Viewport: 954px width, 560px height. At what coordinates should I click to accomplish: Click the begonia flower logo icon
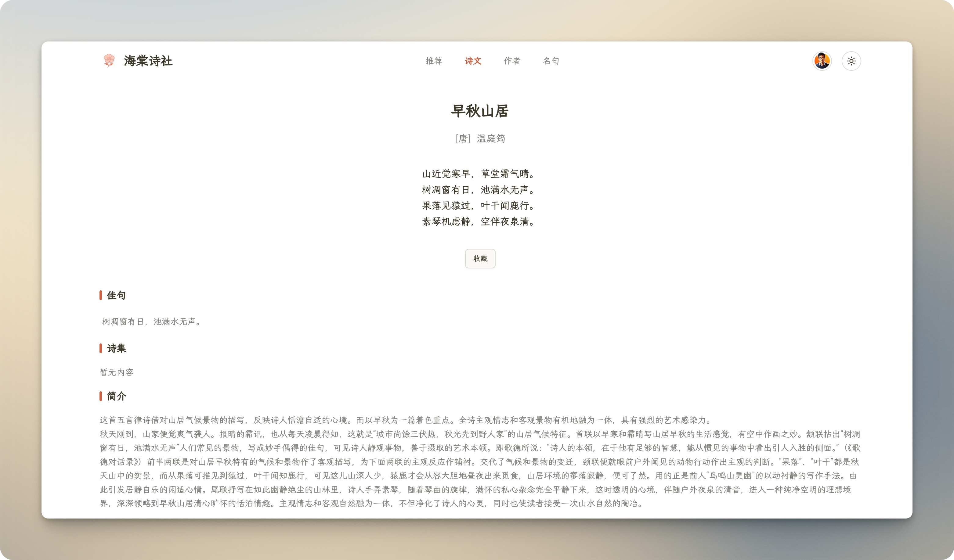pyautogui.click(x=109, y=60)
